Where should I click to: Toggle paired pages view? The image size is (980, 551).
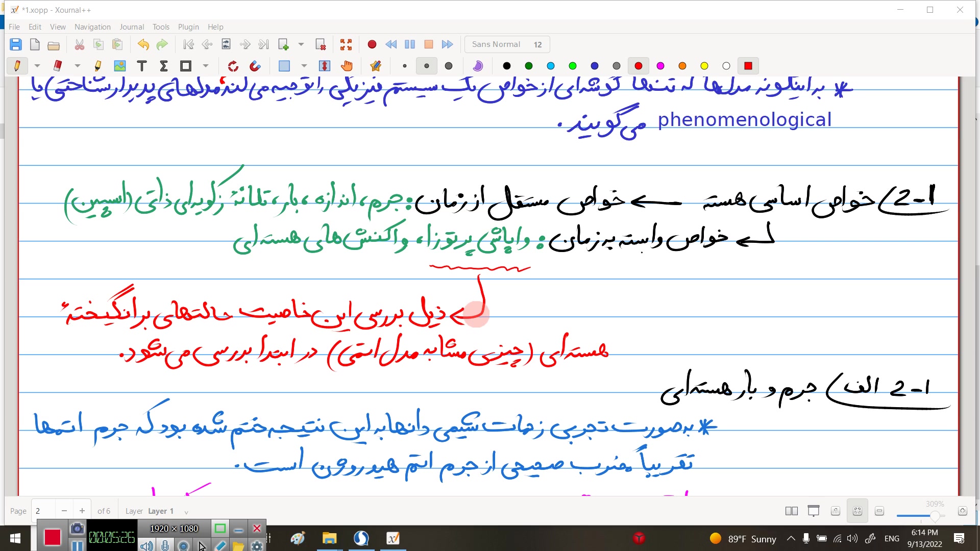tap(792, 511)
